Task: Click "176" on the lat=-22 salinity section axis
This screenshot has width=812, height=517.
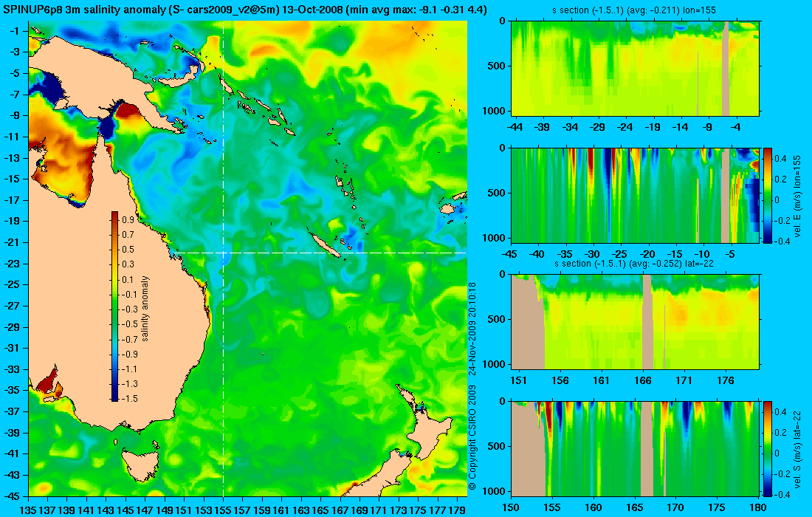Action: coord(726,381)
